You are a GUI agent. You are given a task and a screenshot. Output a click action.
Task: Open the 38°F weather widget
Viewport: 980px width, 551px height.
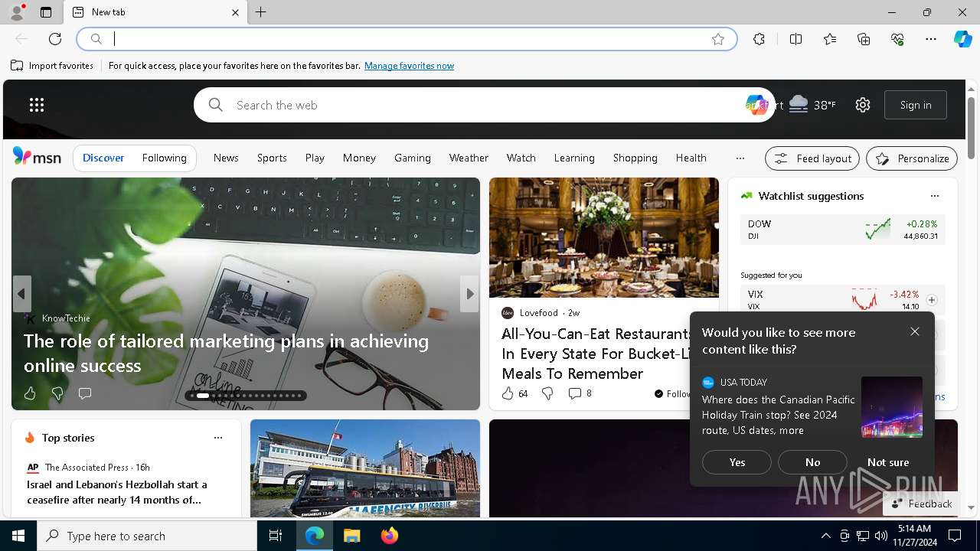coord(812,105)
